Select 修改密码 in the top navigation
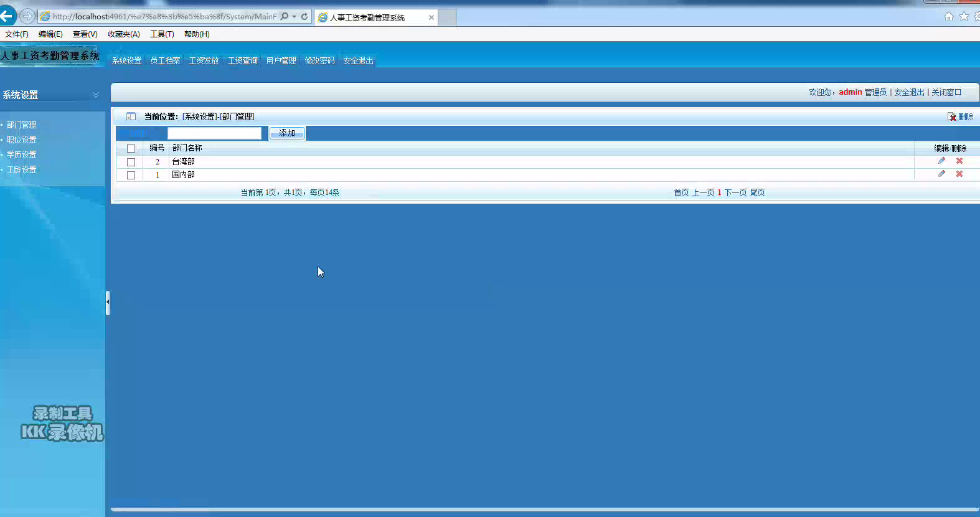This screenshot has height=517, width=980. point(319,60)
